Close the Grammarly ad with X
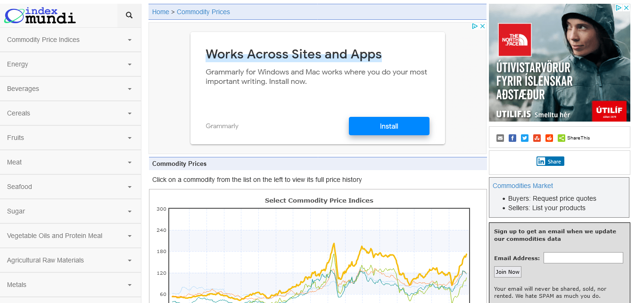 (482, 26)
